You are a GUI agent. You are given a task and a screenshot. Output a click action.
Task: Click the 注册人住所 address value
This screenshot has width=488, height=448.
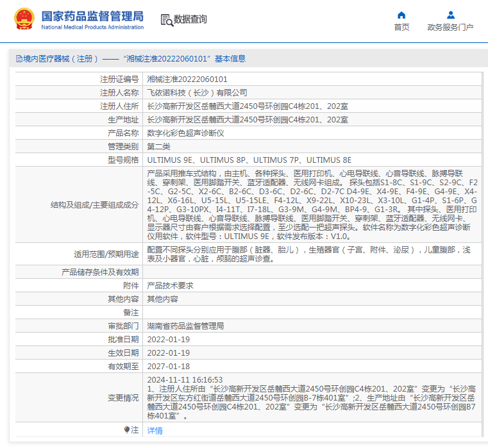click(x=248, y=106)
